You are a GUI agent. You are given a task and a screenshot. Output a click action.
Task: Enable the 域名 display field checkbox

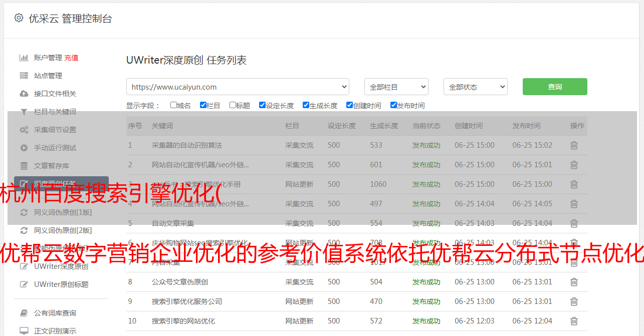click(x=173, y=105)
